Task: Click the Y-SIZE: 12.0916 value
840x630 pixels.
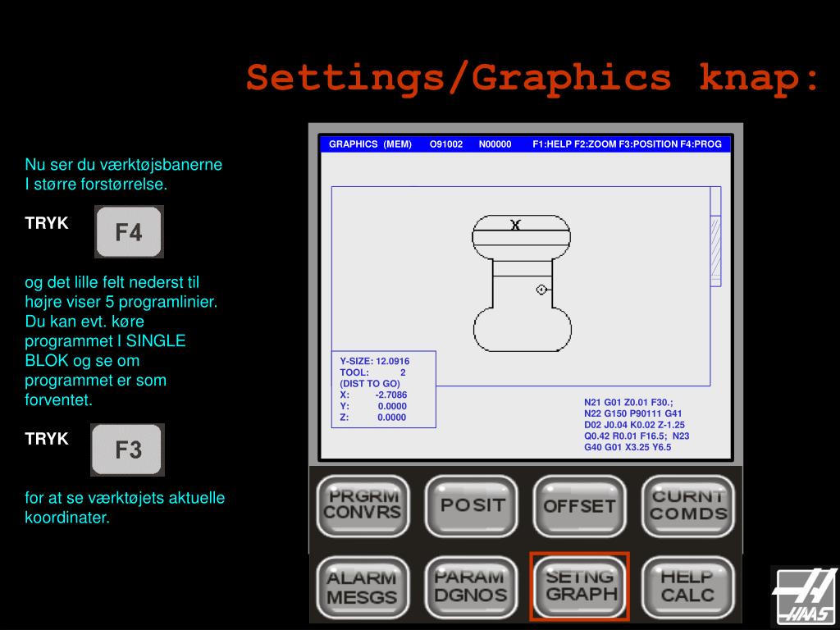Action: point(374,361)
